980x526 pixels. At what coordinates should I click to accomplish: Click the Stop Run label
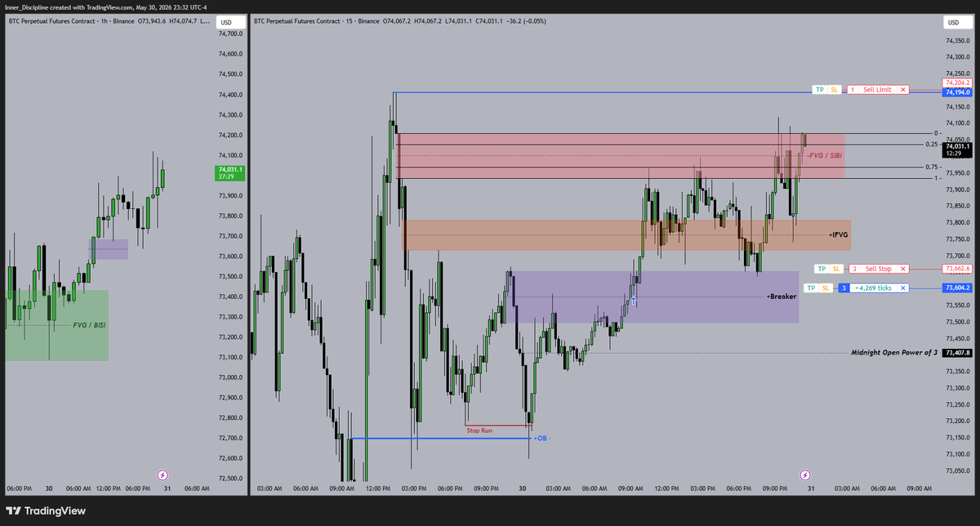click(x=479, y=430)
